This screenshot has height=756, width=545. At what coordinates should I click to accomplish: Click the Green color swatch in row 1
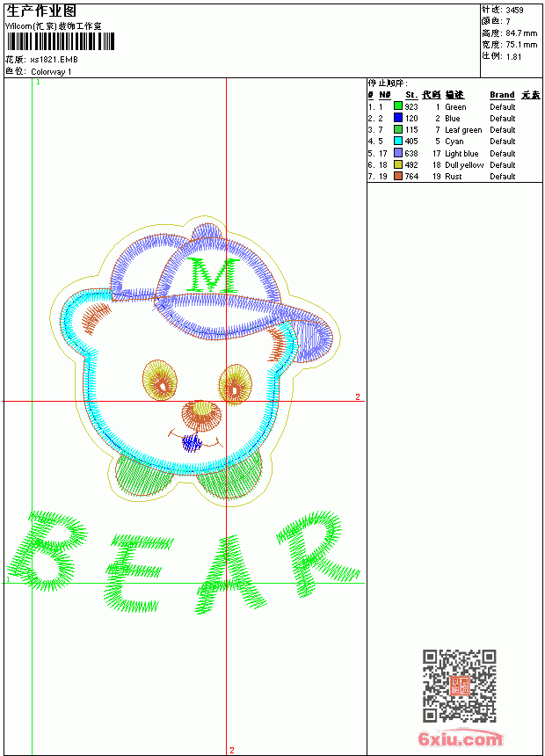click(x=398, y=106)
